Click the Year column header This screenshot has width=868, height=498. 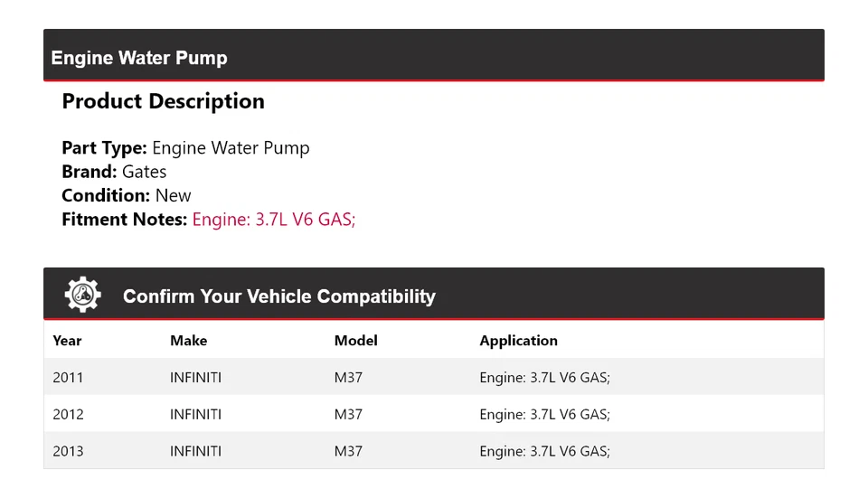(67, 341)
